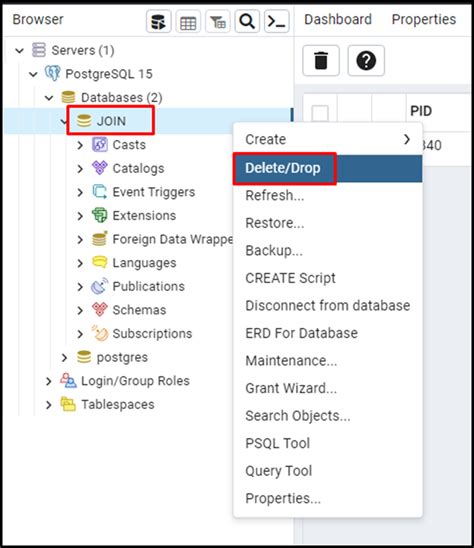Choose Disconnect from database
The width and height of the screenshot is (474, 548).
pos(328,306)
